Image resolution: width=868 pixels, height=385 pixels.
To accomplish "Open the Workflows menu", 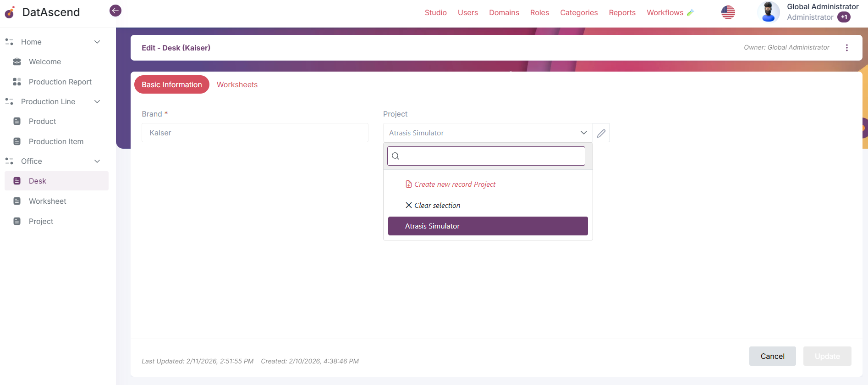I will [x=665, y=12].
